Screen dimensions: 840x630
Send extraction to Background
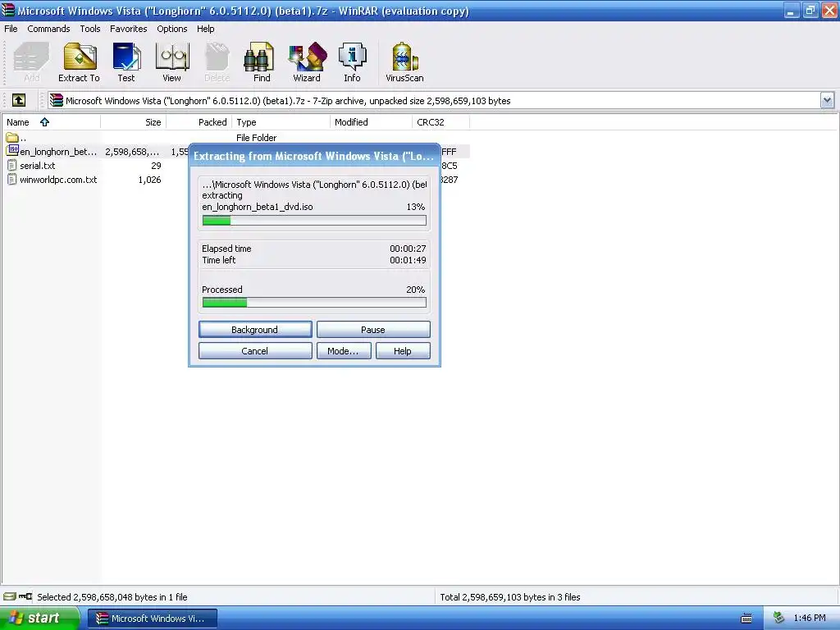click(255, 330)
